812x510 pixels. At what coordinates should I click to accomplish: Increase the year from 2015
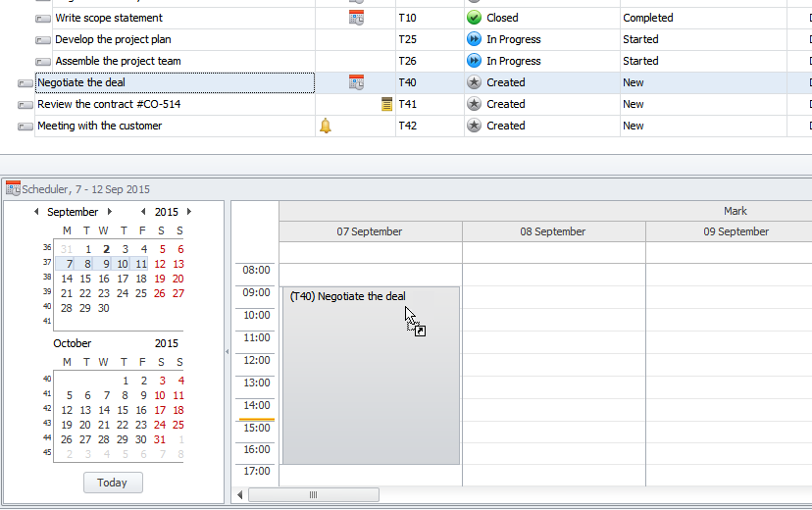(189, 212)
